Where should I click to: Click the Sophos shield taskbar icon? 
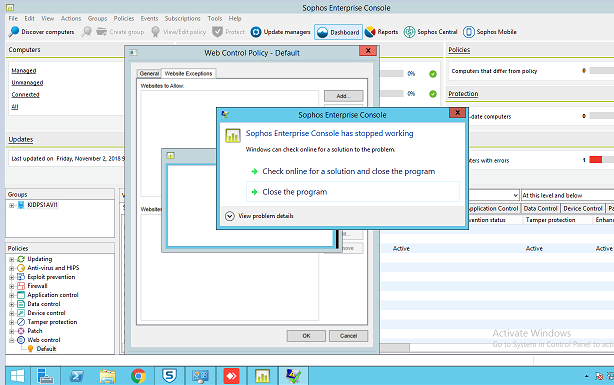click(169, 376)
